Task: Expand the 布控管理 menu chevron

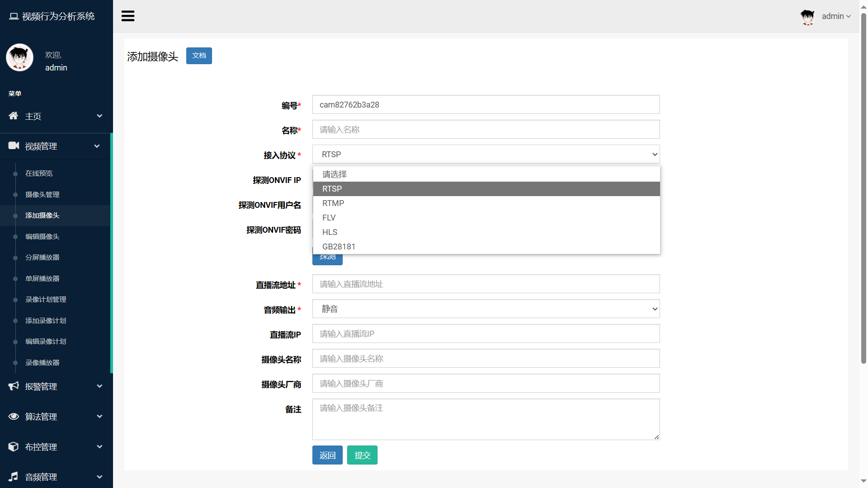Action: tap(99, 447)
